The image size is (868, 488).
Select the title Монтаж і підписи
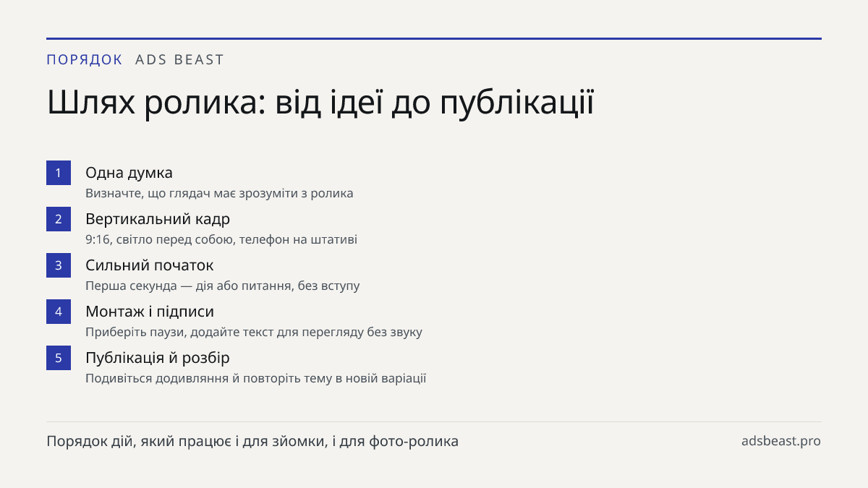(x=150, y=312)
